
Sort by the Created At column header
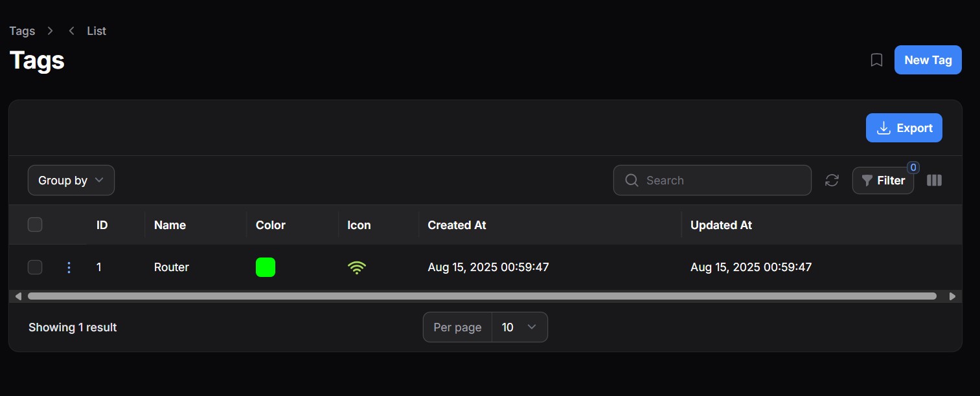(x=457, y=225)
